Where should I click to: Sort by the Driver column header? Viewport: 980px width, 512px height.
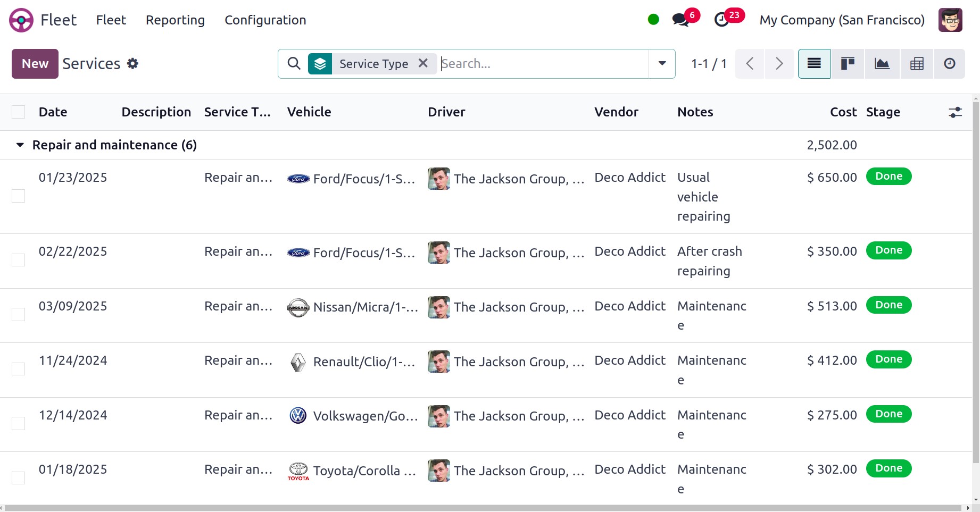point(446,112)
